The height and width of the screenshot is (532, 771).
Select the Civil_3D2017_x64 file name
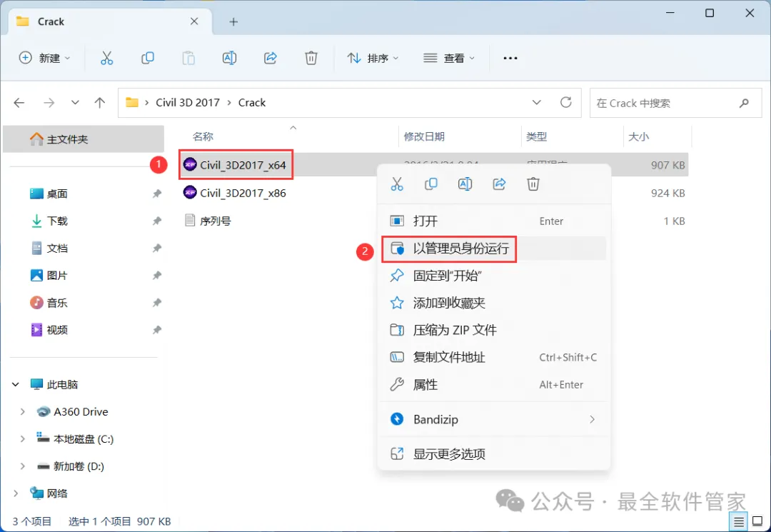point(243,165)
